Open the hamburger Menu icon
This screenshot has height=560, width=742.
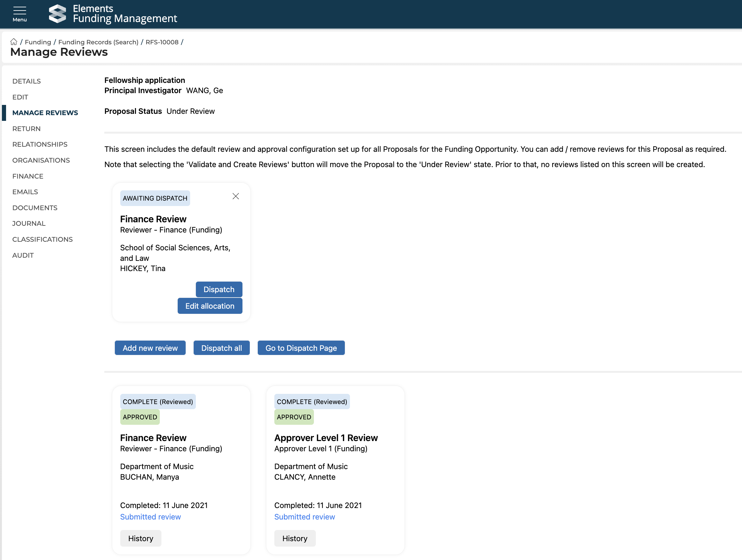tap(19, 14)
